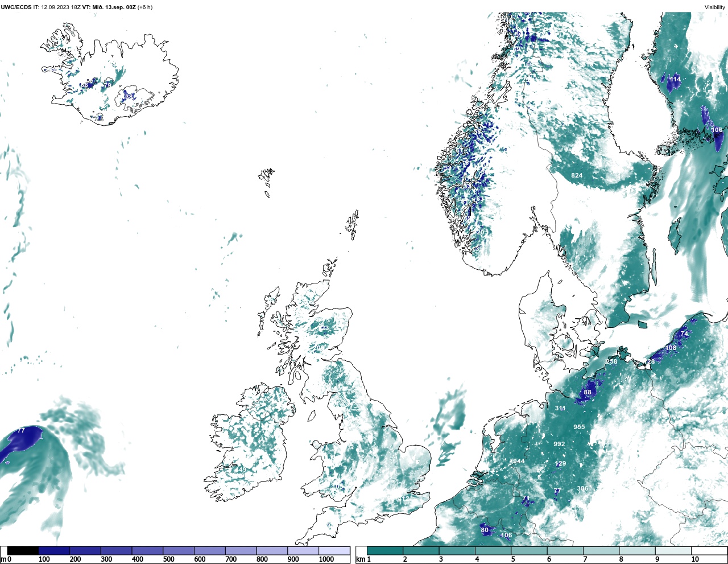Click the "m" unit label on legend
Image resolution: width=728 pixels, height=564 pixels.
click(x=3, y=560)
